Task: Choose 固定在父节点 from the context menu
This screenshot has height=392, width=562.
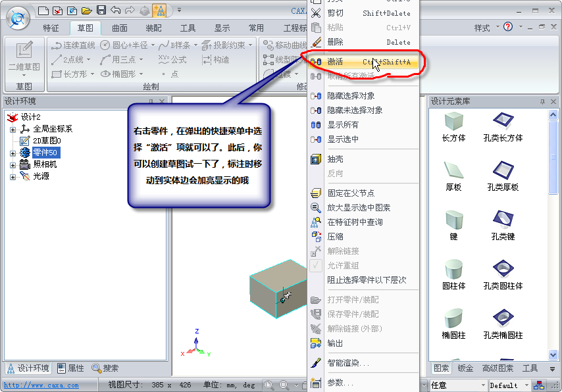Action: click(x=363, y=193)
